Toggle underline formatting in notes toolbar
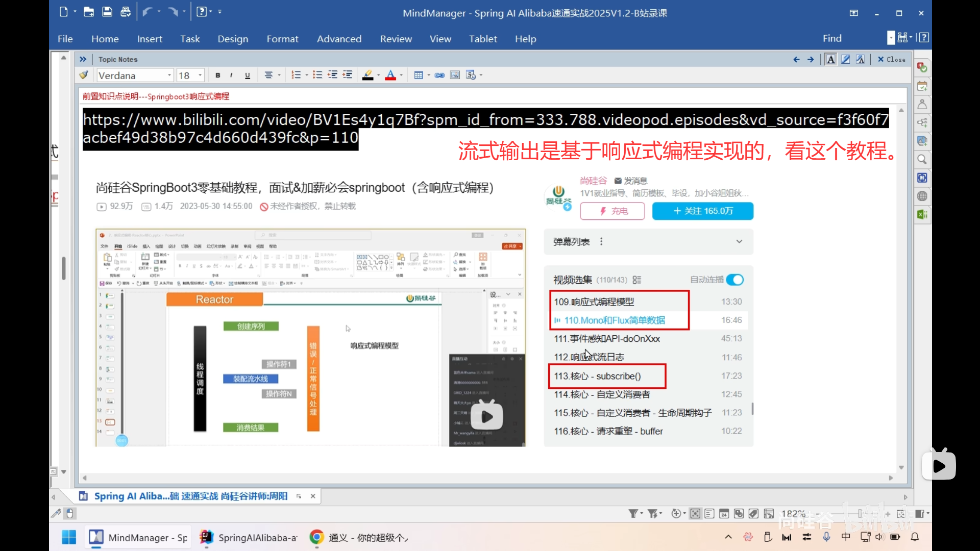The image size is (980, 551). (248, 76)
